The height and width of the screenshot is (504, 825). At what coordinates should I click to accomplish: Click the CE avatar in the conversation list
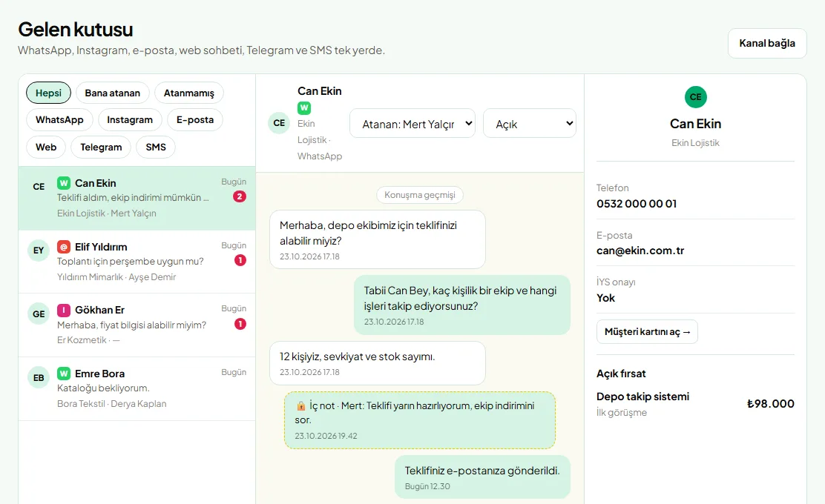(39, 187)
